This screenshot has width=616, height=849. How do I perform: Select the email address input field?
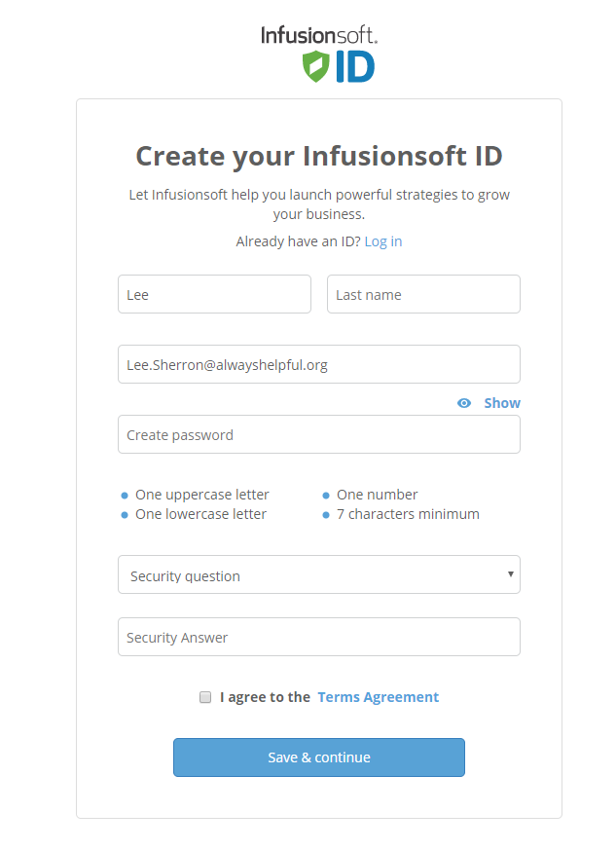(319, 364)
